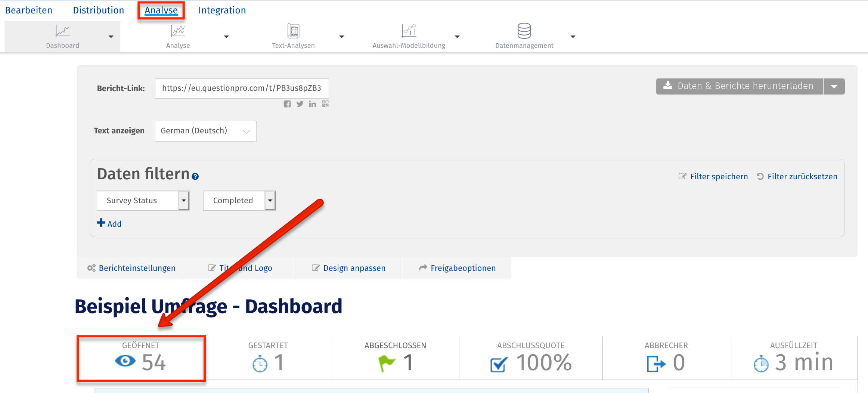The height and width of the screenshot is (393, 868).
Task: Click the eye icon under Geöffnet
Action: click(125, 361)
